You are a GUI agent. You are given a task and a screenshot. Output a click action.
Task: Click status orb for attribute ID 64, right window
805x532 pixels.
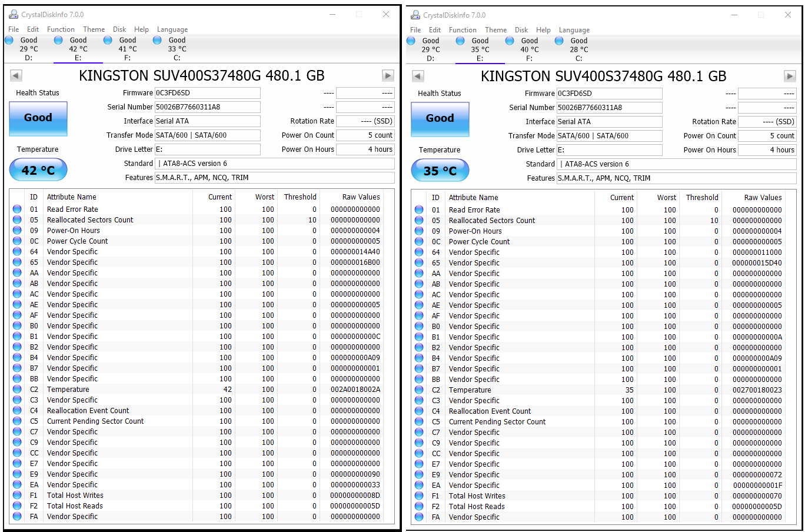[x=419, y=252]
